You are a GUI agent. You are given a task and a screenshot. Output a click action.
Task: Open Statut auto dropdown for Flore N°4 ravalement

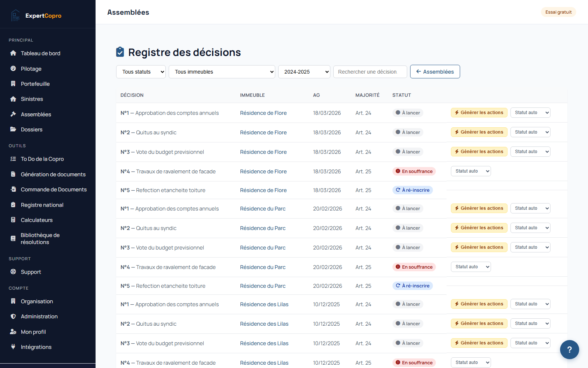(471, 171)
